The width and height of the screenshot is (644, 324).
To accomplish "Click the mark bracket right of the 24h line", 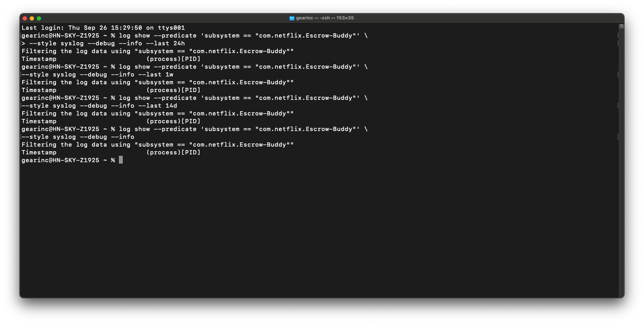I will pos(618,43).
